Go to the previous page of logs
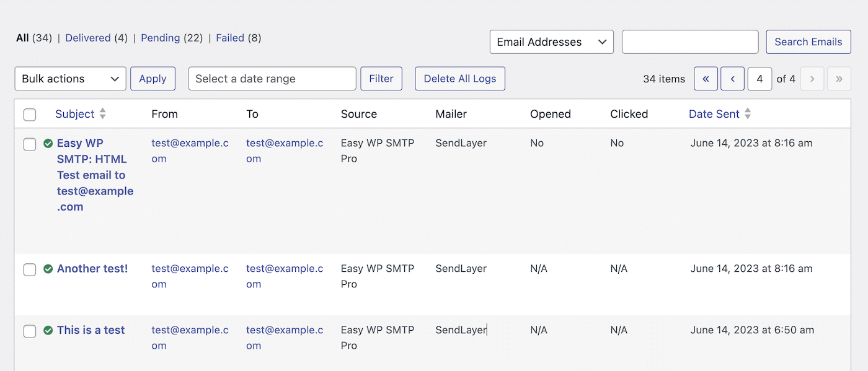868x371 pixels. point(732,79)
